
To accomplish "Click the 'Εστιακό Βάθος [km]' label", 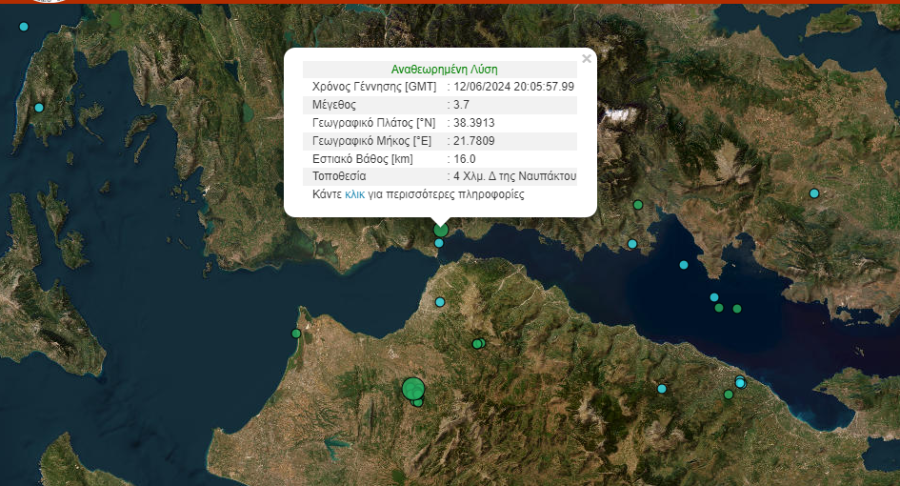I will pos(362,159).
